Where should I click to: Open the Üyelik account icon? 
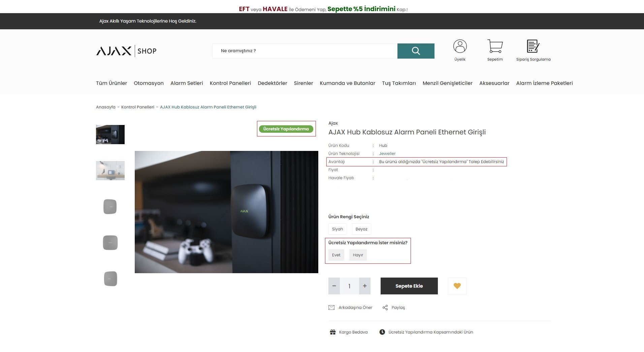click(460, 46)
